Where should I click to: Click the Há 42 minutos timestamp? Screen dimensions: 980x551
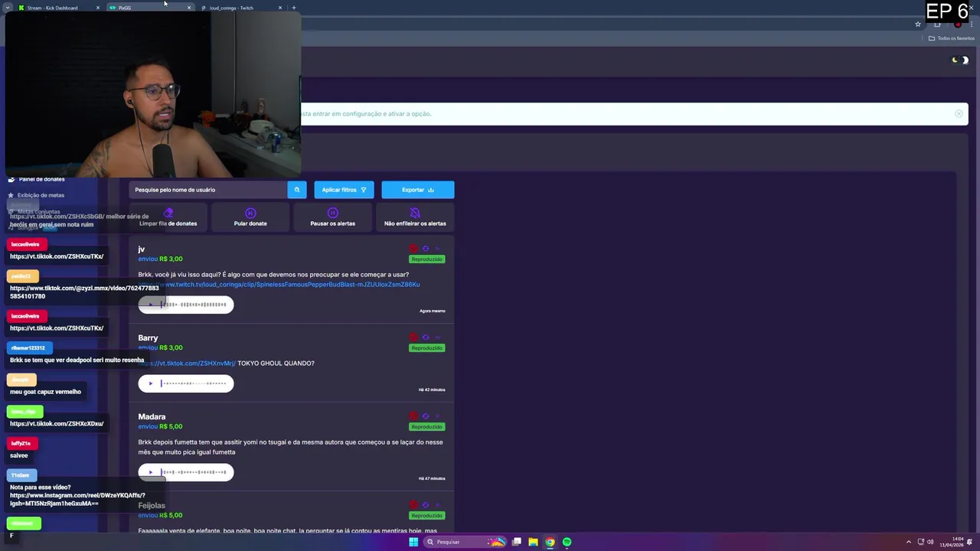[x=432, y=390]
